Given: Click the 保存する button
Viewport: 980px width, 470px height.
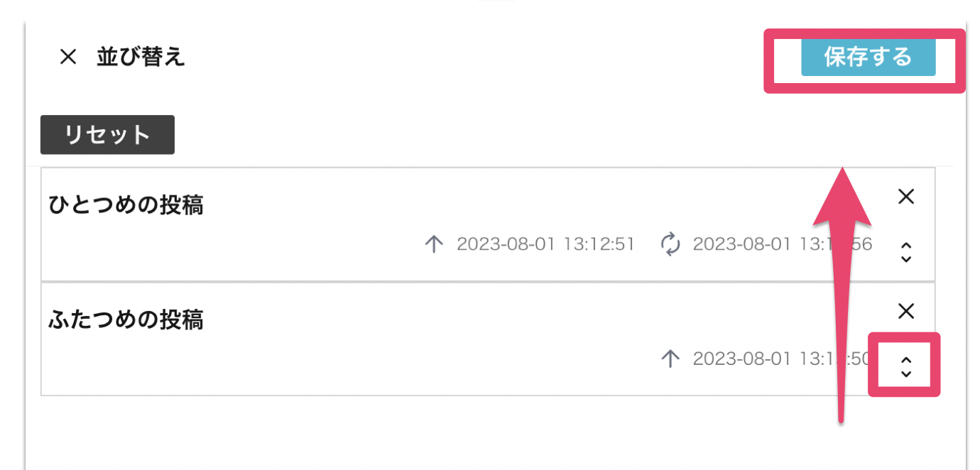Looking at the screenshot, I should tap(868, 57).
